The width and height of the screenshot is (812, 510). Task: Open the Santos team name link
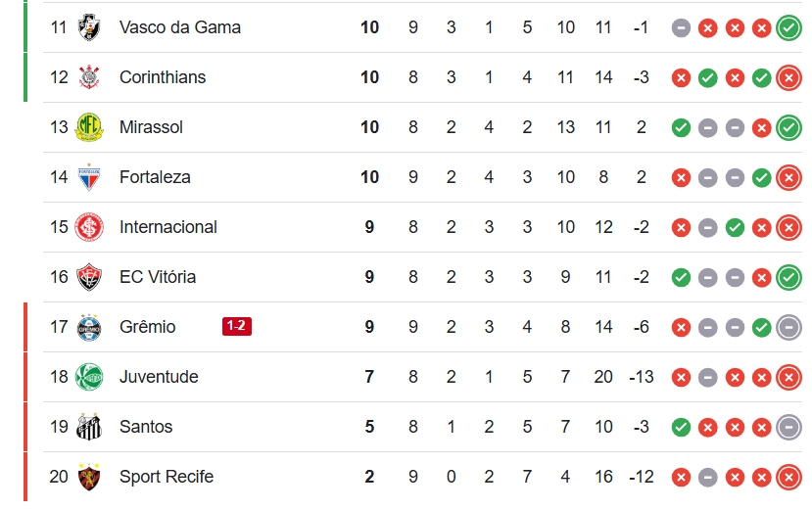point(146,427)
